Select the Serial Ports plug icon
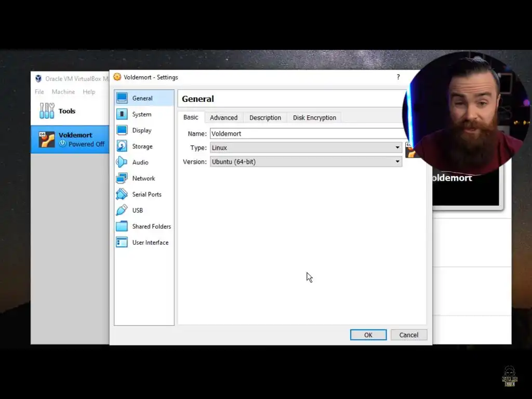 pyautogui.click(x=122, y=194)
